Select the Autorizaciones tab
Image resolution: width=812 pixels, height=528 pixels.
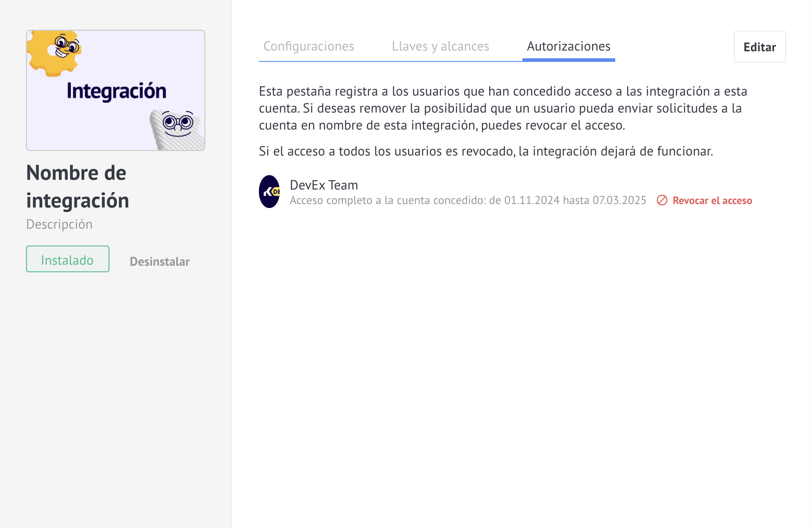(x=569, y=46)
